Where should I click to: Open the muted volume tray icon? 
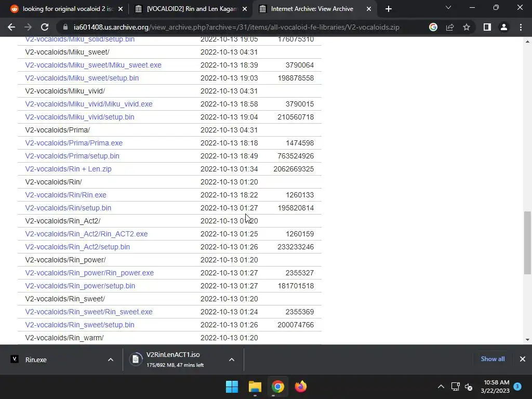pos(469,387)
